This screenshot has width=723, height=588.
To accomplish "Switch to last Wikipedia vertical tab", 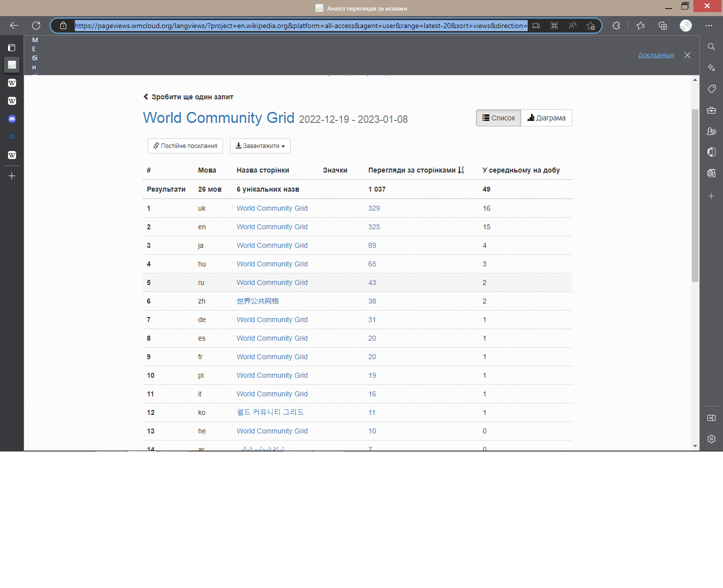I will click(12, 155).
